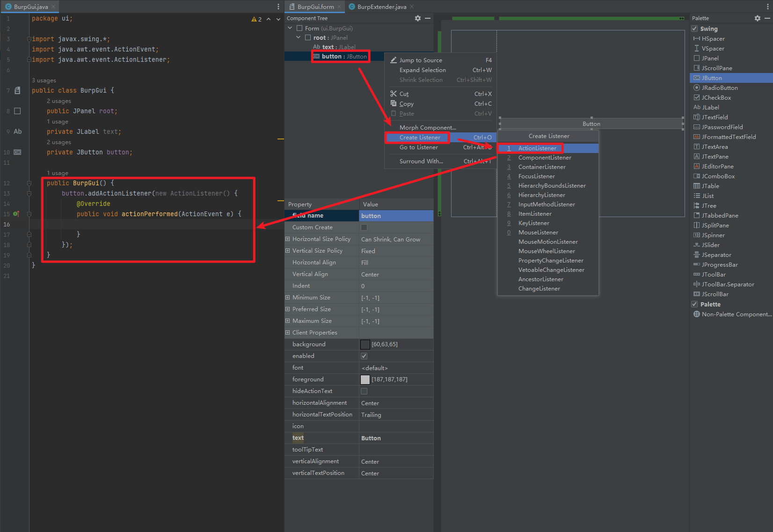This screenshot has width=773, height=532.
Task: Click the foreground color swatch
Action: pyautogui.click(x=365, y=379)
